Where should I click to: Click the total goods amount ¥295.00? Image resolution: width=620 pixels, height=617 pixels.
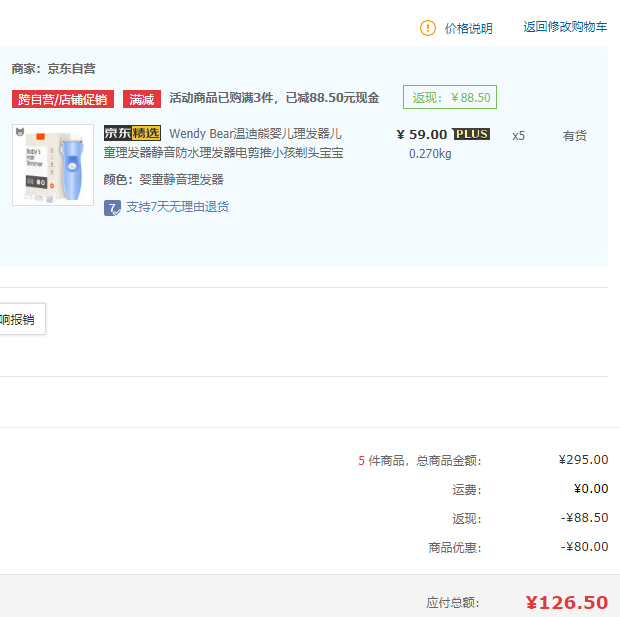click(583, 460)
